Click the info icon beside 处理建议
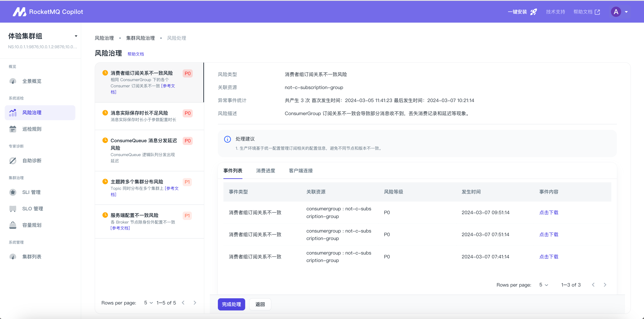Viewport: 644px width, 319px height. (x=227, y=139)
